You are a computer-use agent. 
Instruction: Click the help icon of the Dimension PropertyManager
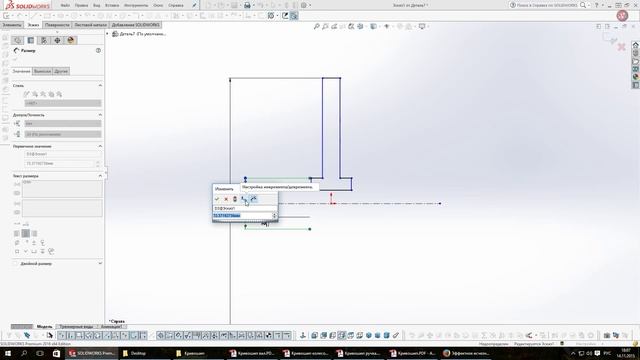pyautogui.click(x=98, y=50)
